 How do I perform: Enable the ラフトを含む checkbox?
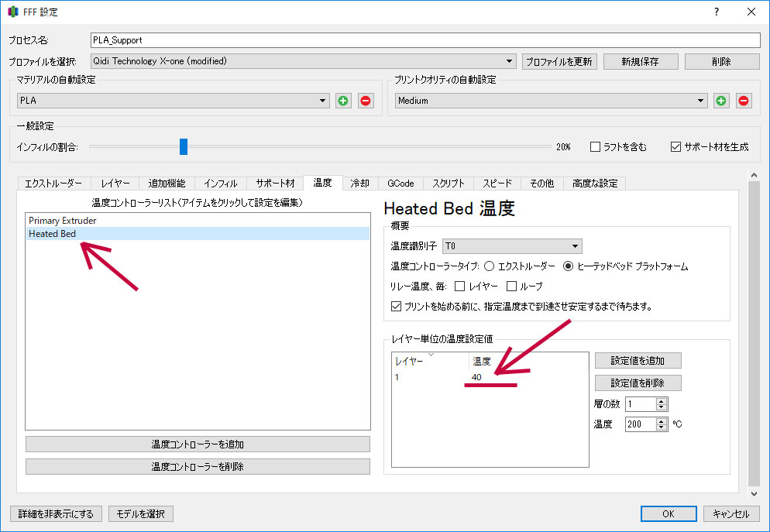tap(596, 146)
